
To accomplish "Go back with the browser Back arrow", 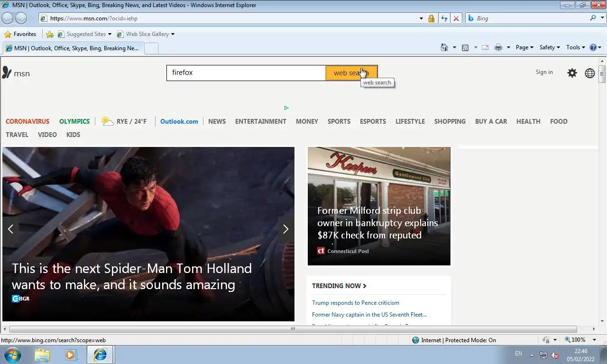I will coord(7,18).
